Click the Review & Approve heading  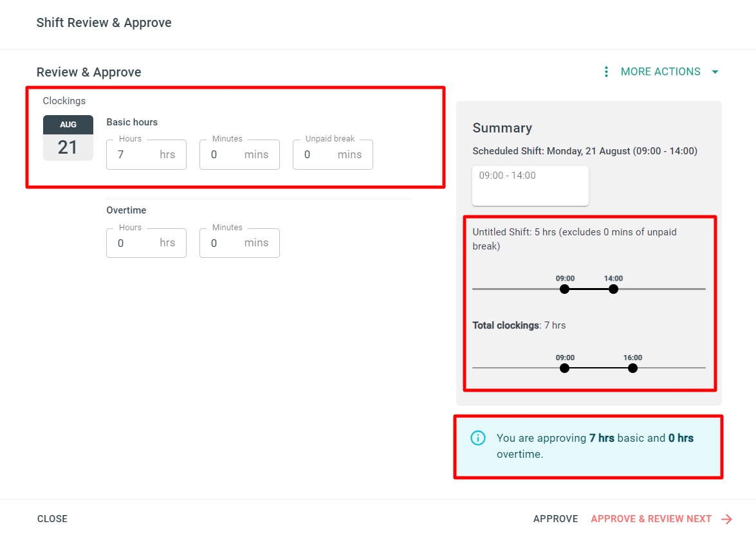coord(89,72)
